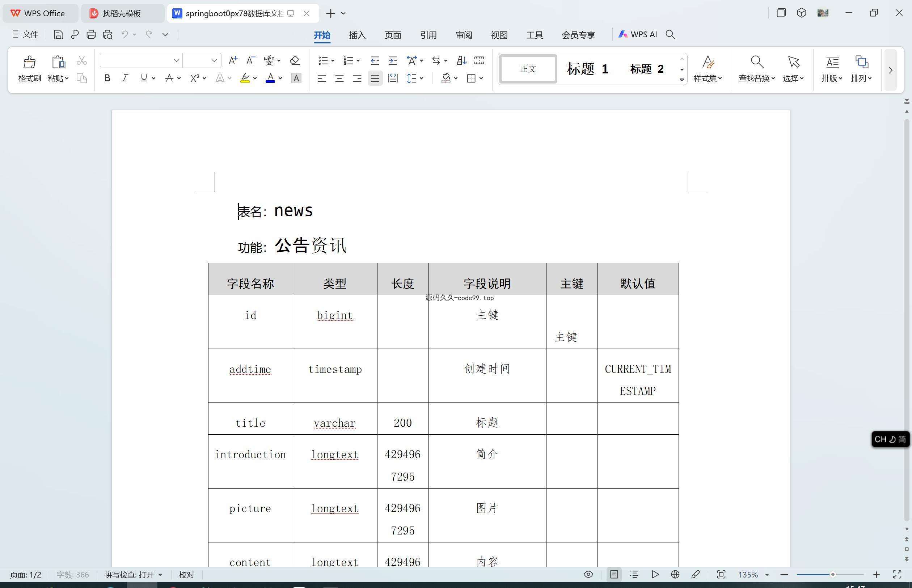Open Print Preview icon
This screenshot has width=912, height=588.
coord(108,35)
